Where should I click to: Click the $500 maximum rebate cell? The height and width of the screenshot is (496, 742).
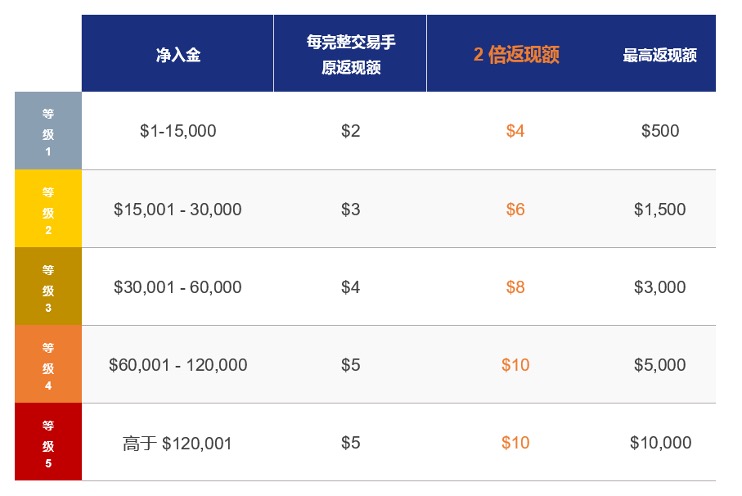660,131
